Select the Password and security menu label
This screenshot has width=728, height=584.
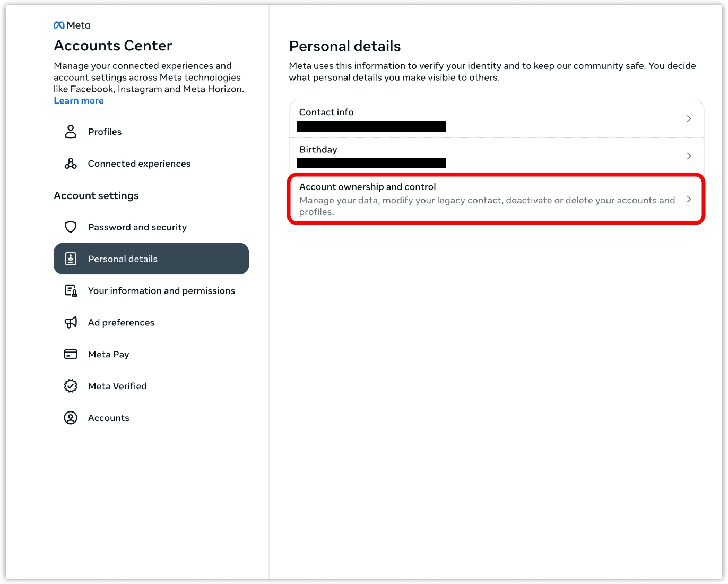click(x=137, y=227)
